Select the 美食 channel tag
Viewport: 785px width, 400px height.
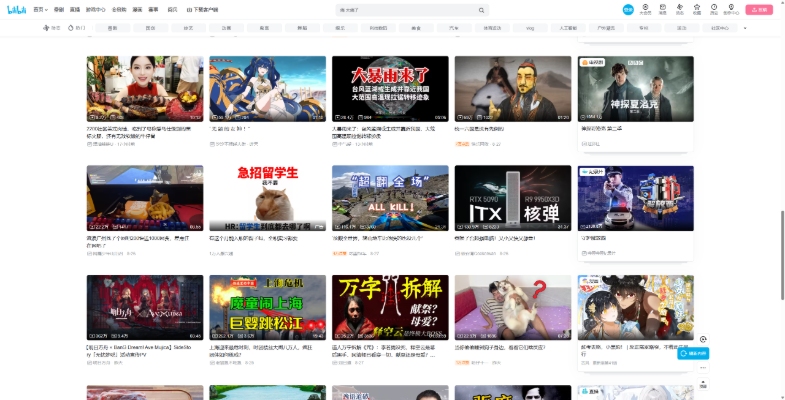pyautogui.click(x=416, y=28)
